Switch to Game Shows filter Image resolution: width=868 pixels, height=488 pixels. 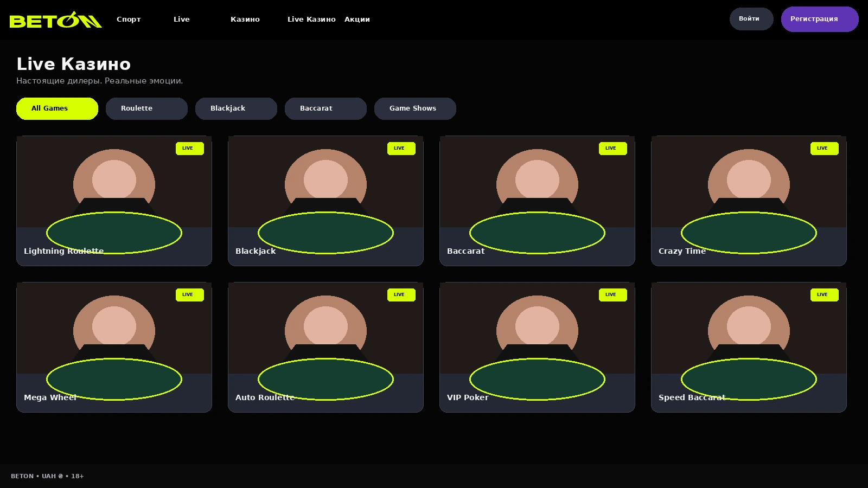point(415,108)
